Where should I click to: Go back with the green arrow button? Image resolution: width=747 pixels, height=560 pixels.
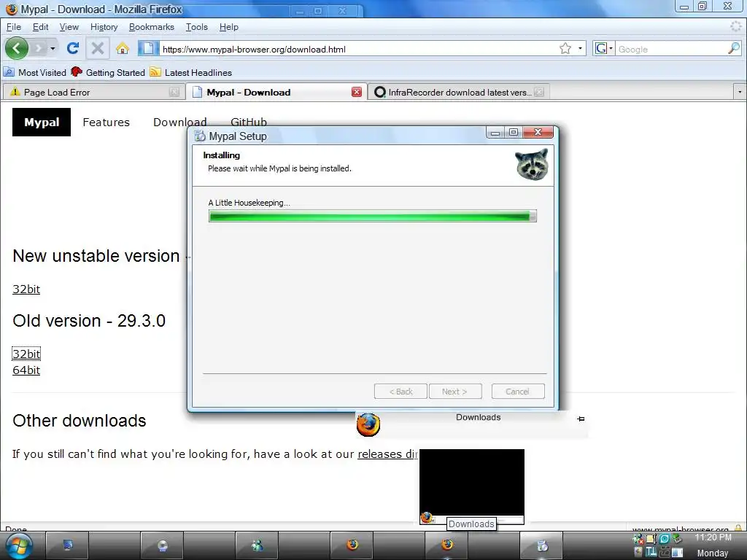coord(17,48)
